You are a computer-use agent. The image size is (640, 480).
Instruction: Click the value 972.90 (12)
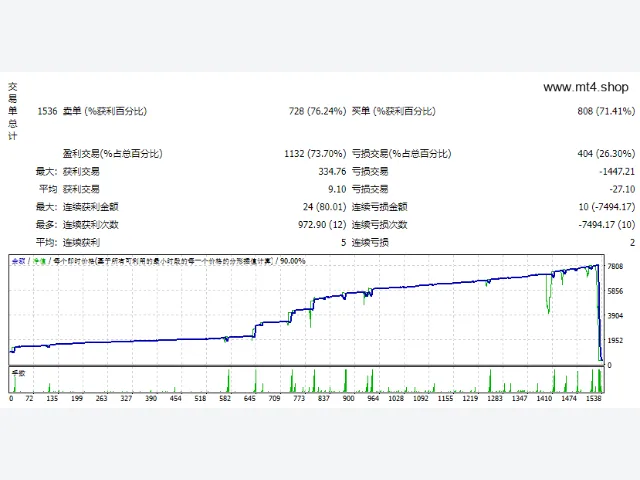(x=322, y=224)
